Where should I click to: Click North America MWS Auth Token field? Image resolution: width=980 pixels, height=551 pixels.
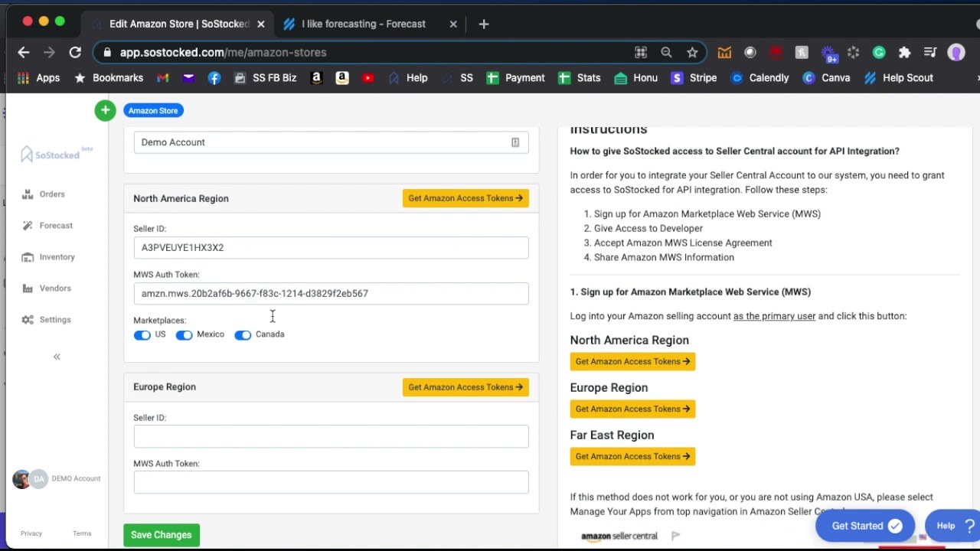point(331,293)
